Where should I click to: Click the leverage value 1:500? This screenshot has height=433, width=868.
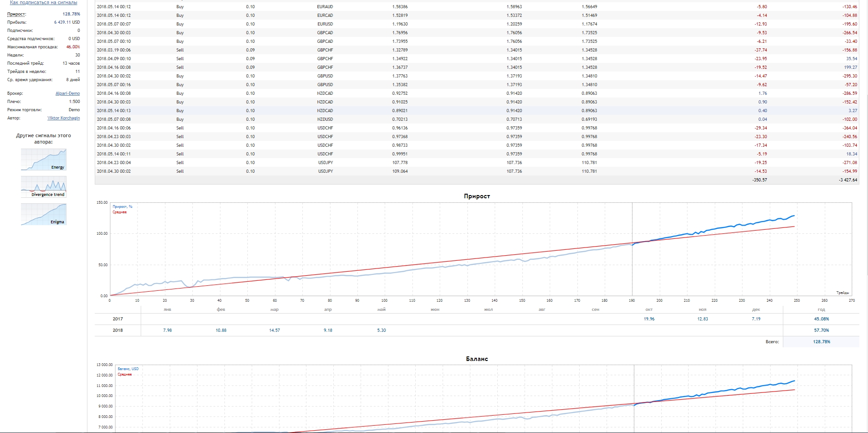click(74, 102)
